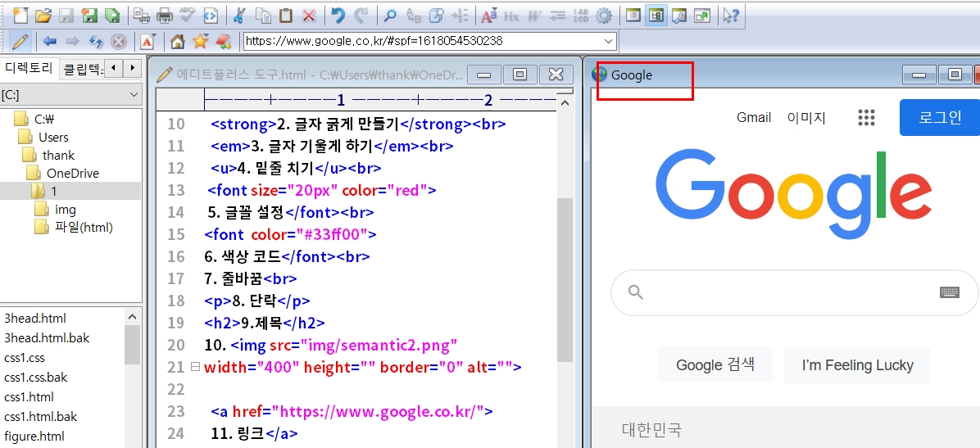The image size is (980, 448).
Task: Click the Context Help pointer-question icon
Action: (x=731, y=16)
